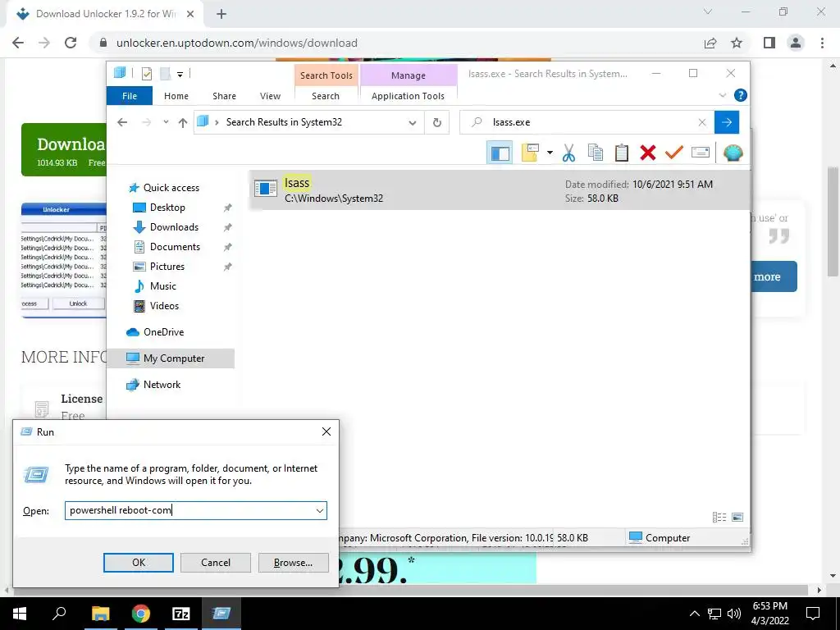This screenshot has width=840, height=630.
Task: Open the Share ribbon tab
Action: (x=224, y=96)
